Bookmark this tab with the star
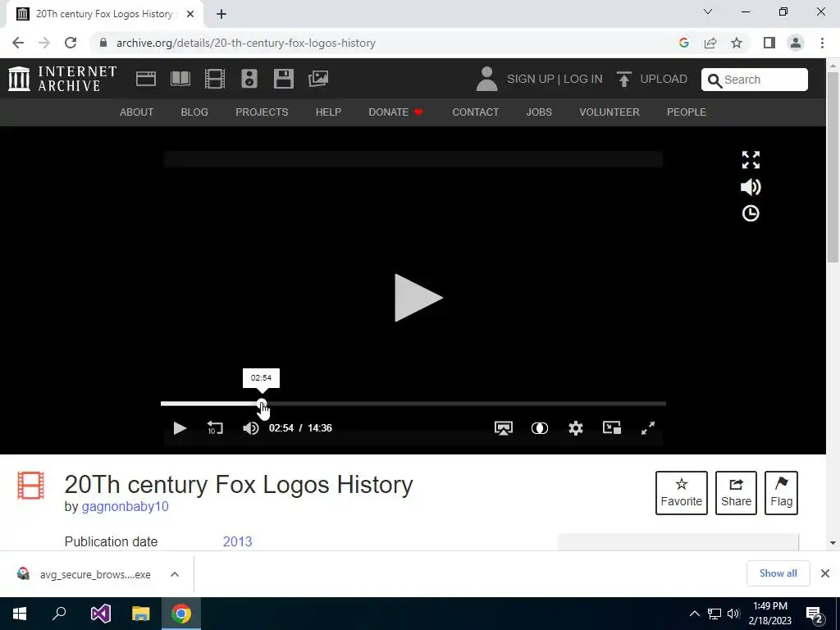The height and width of the screenshot is (630, 840). (x=737, y=43)
